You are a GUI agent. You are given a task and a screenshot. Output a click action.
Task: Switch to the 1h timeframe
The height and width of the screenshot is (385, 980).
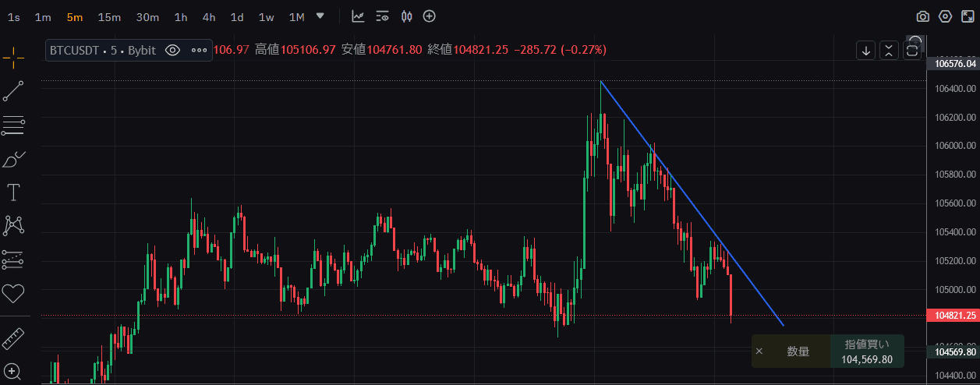coord(181,17)
